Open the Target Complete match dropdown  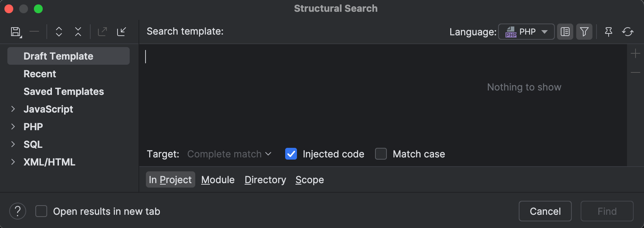(229, 154)
